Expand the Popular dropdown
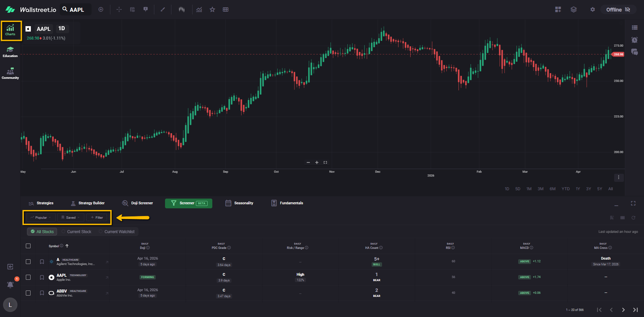This screenshot has height=317, width=644. (x=41, y=218)
